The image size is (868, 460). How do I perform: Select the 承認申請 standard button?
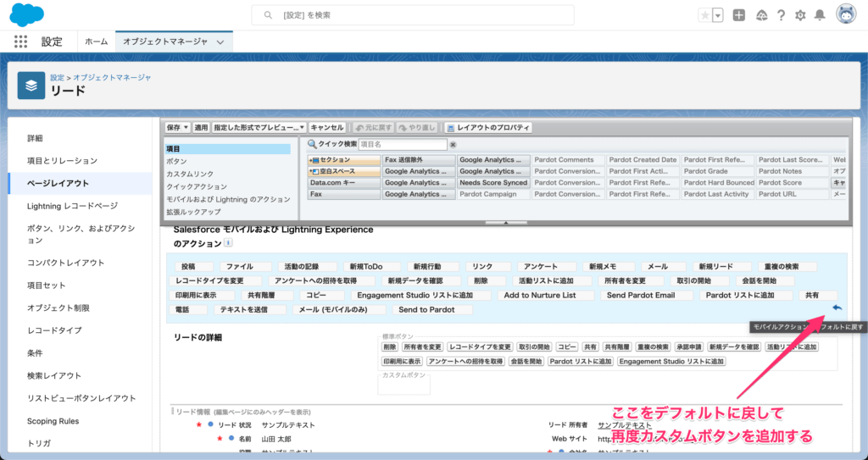[688, 347]
